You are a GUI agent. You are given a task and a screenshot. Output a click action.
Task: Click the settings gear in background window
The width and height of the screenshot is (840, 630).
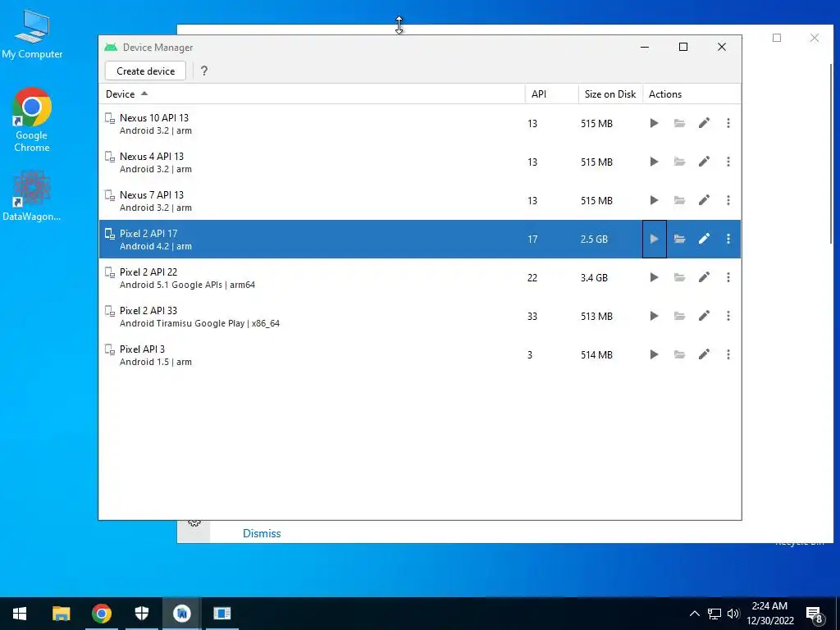click(194, 523)
